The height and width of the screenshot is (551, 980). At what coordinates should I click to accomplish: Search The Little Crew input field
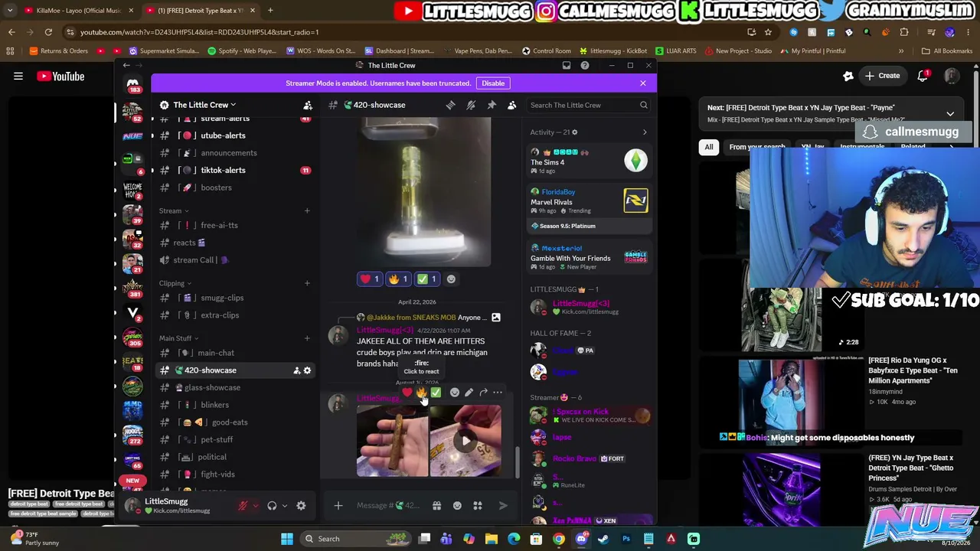(x=588, y=105)
